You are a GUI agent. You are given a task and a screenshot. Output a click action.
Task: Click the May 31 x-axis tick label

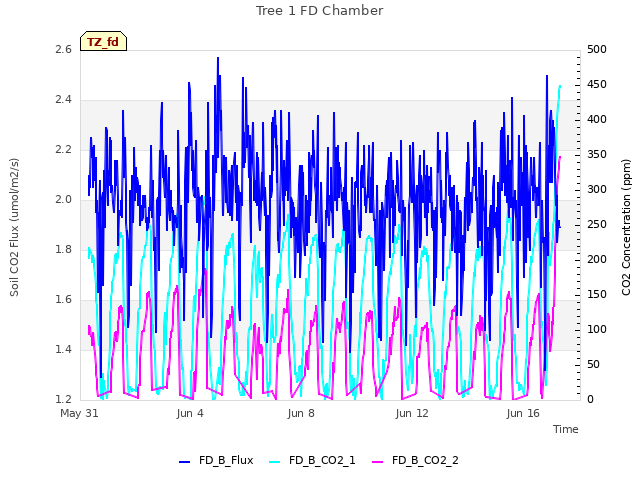[79, 413]
